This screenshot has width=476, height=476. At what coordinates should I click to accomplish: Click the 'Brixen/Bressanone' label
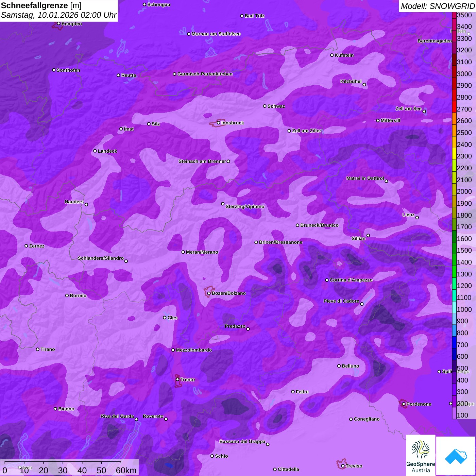(x=280, y=242)
